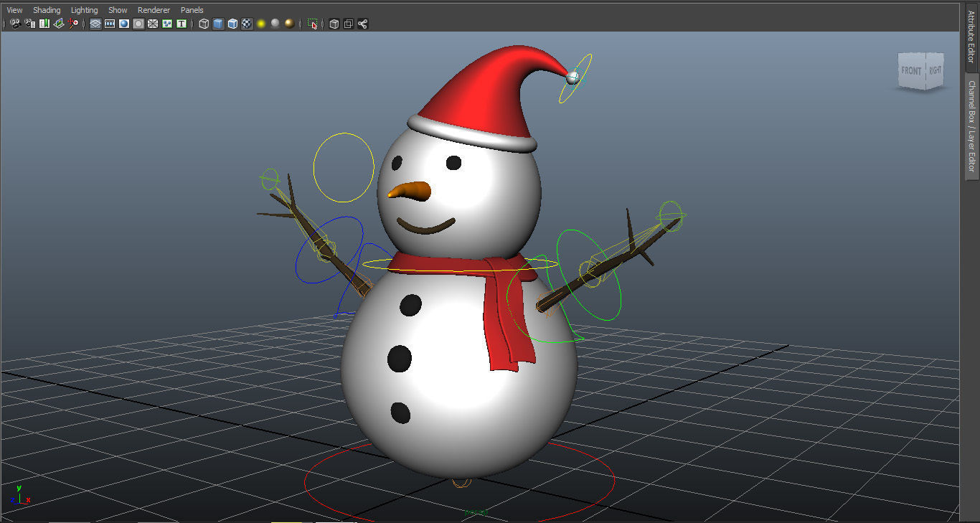Toggle the Safe Title display
Screen dimensions: 980x523
[x=182, y=24]
